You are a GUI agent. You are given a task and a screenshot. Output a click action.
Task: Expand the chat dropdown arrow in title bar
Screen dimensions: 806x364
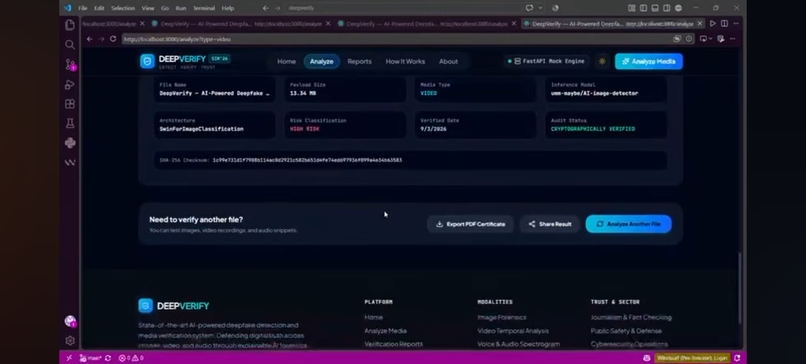pos(540,8)
